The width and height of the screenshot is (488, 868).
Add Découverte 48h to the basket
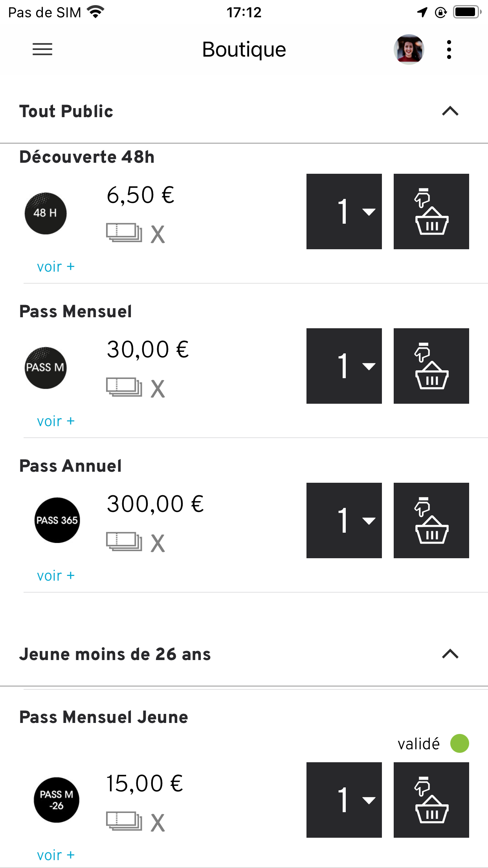[431, 211]
